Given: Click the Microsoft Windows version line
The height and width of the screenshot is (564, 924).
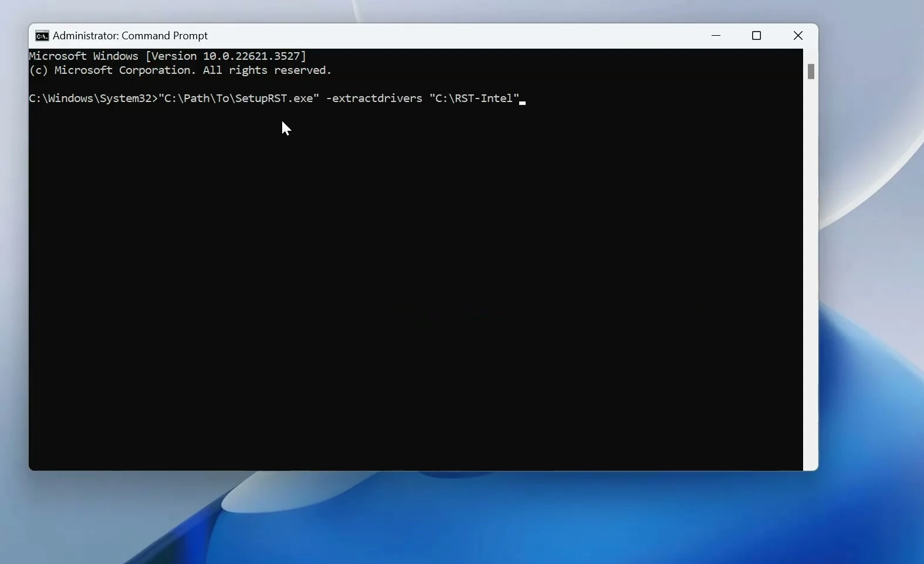Looking at the screenshot, I should click(168, 56).
